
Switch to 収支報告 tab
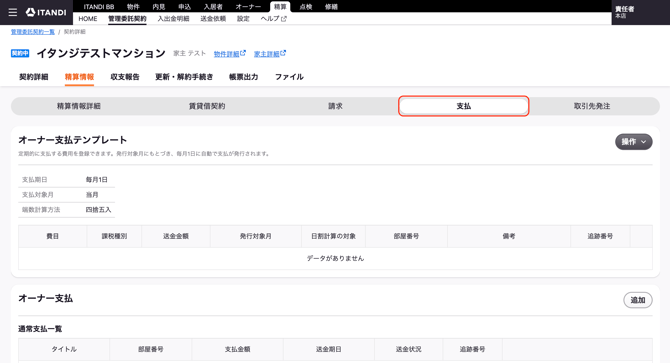(125, 77)
